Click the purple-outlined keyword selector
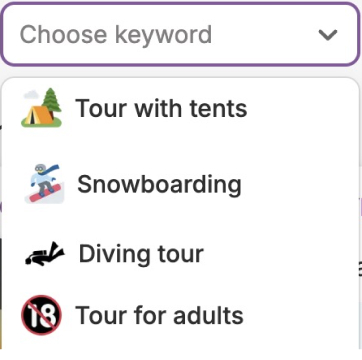 180,34
